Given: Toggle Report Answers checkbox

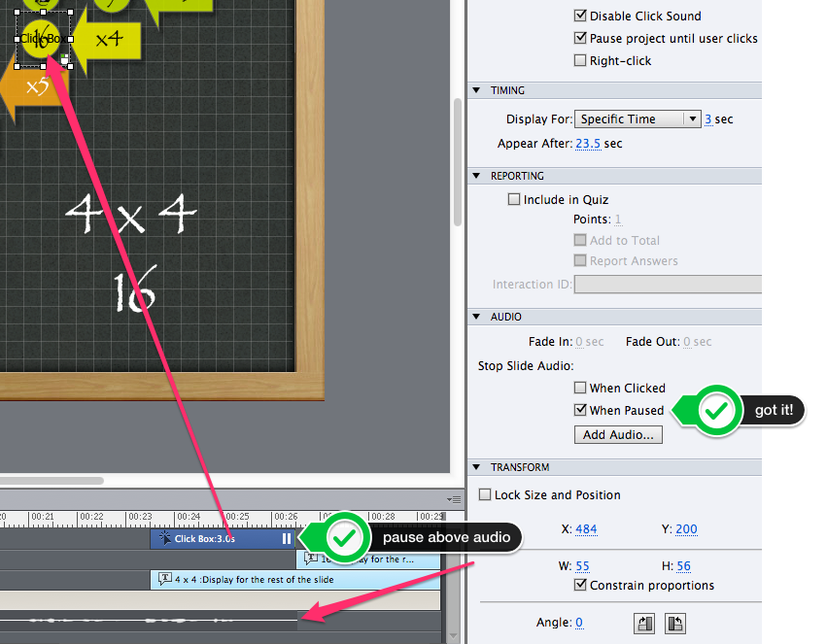Looking at the screenshot, I should pyautogui.click(x=580, y=260).
